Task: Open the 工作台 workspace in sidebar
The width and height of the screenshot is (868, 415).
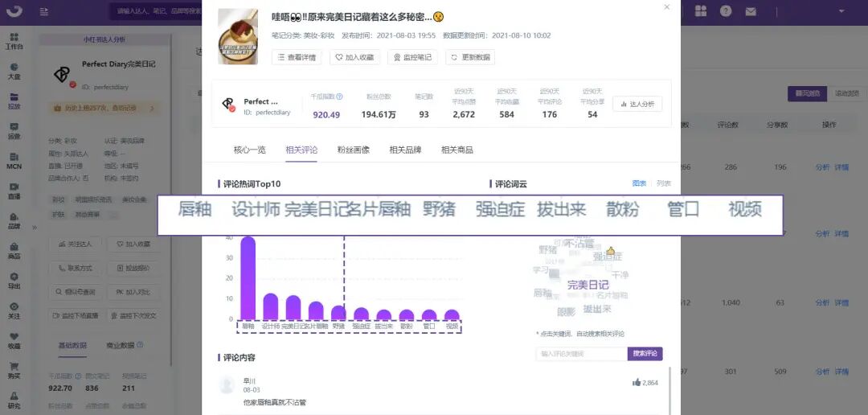Action: (14, 41)
